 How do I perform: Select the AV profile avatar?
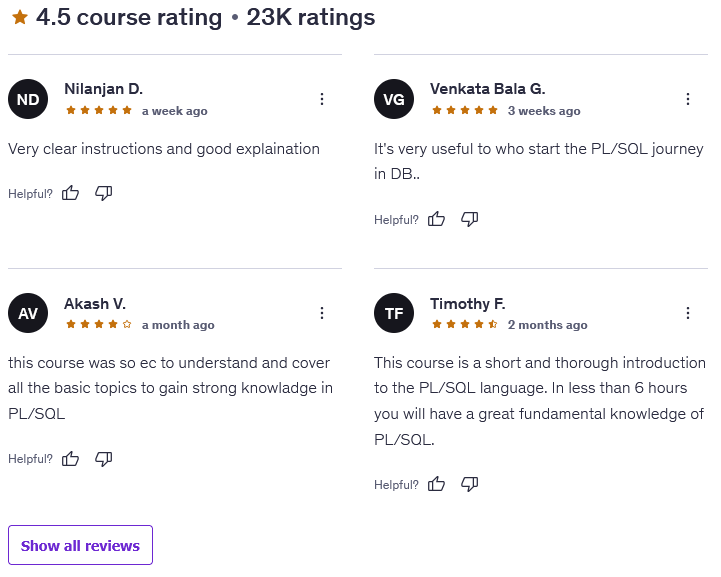pos(28,313)
